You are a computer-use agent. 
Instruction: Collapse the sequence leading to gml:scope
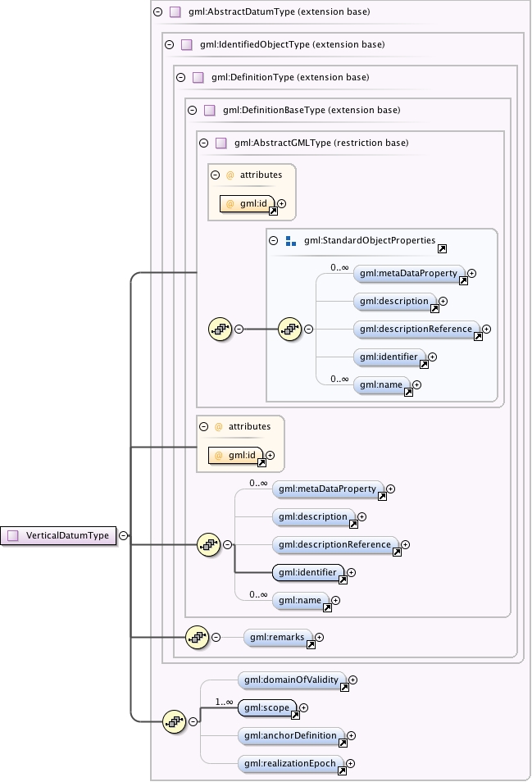click(x=193, y=721)
